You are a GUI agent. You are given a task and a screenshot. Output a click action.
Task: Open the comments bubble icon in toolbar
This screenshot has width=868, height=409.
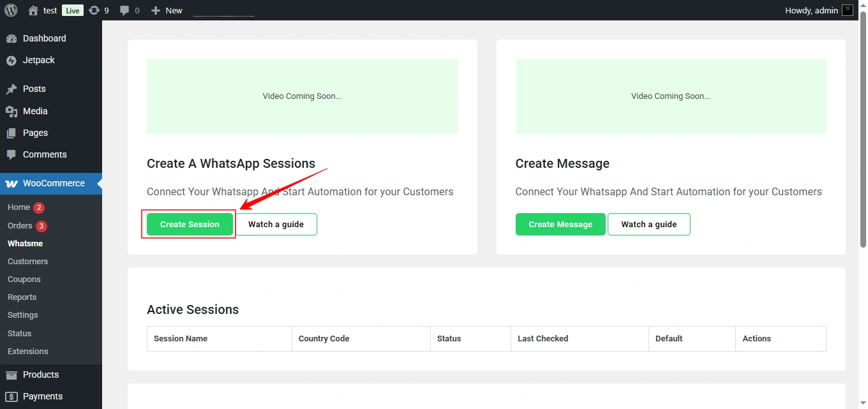[125, 10]
